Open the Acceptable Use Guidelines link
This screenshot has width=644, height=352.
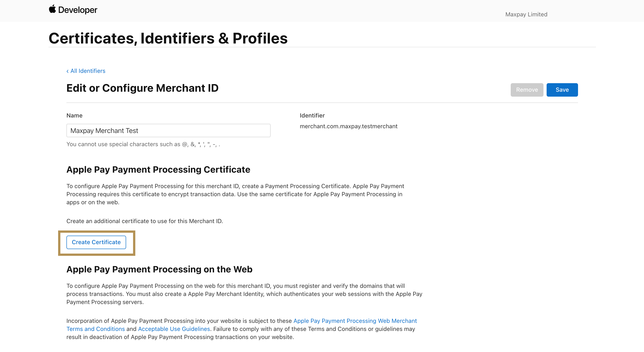pos(174,329)
